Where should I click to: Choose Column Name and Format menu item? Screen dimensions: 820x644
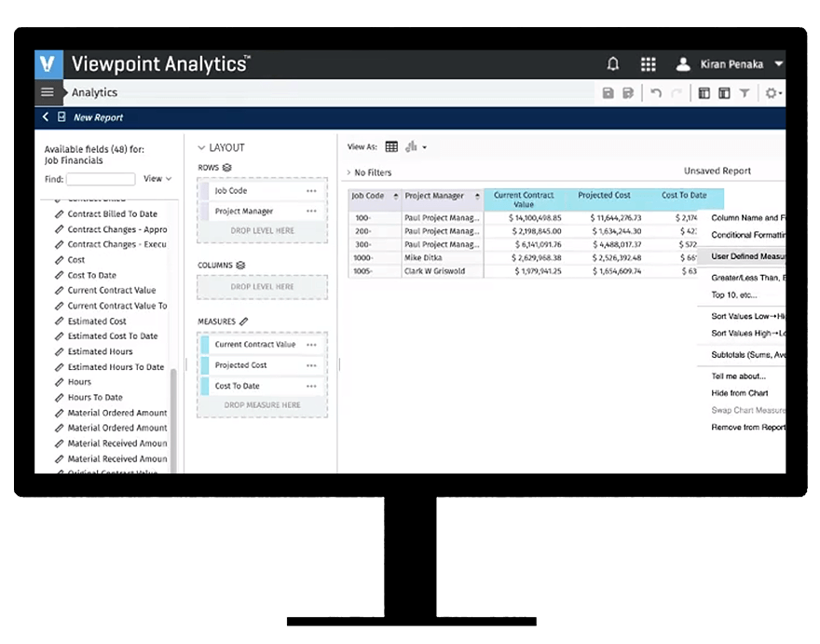748,218
